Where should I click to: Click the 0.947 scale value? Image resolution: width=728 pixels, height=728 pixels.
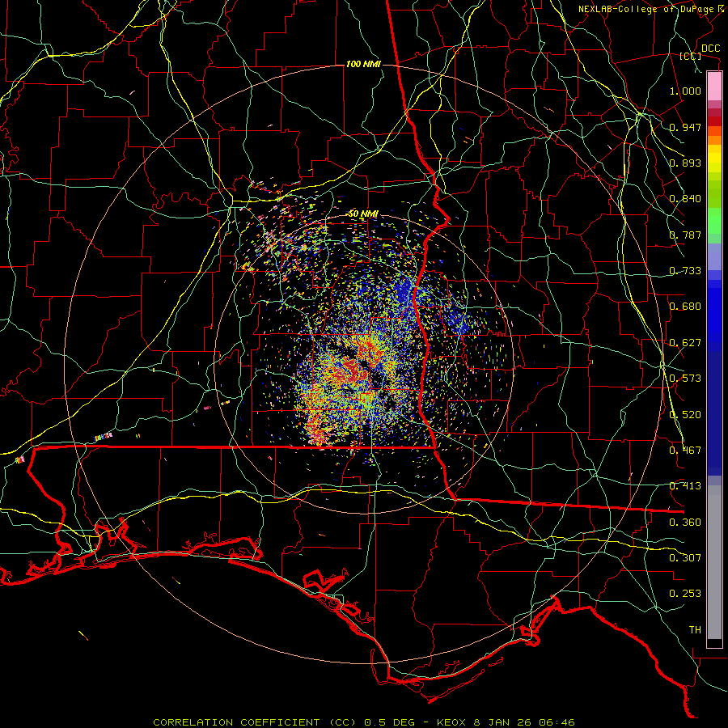[685, 127]
